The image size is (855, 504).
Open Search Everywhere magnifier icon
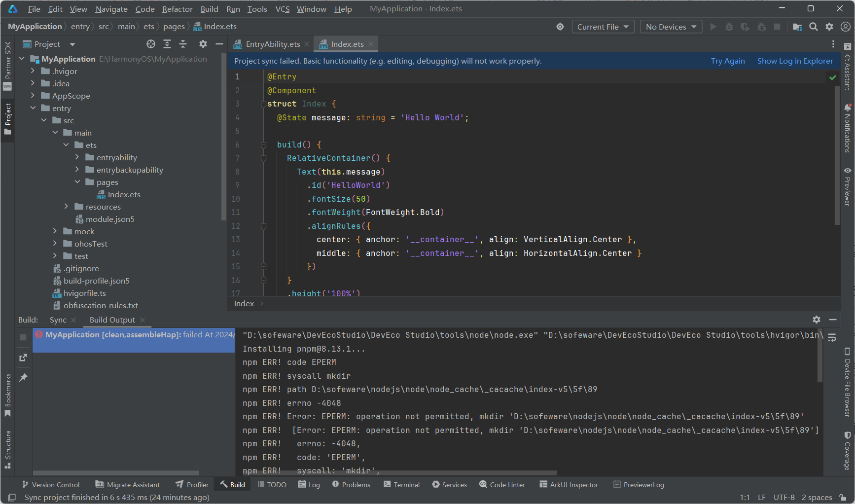[x=814, y=27]
